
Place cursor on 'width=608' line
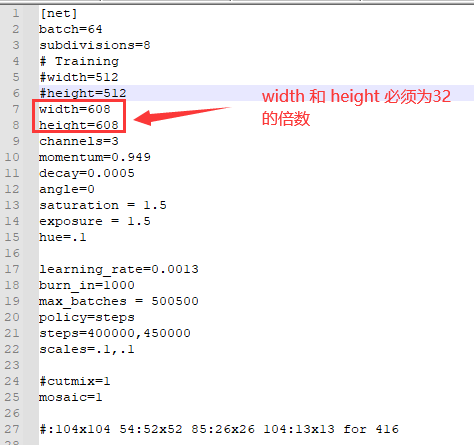pos(75,109)
